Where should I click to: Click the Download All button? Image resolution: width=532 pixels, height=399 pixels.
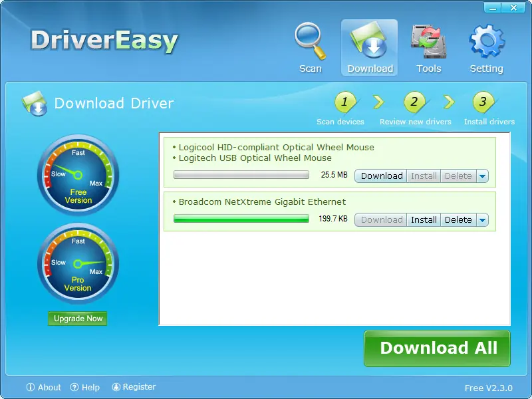[x=438, y=348]
